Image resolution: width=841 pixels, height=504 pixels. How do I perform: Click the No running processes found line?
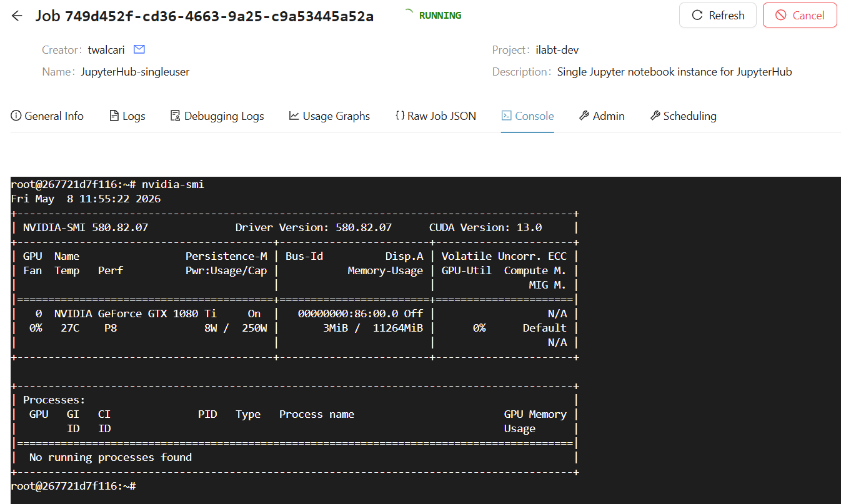(111, 457)
